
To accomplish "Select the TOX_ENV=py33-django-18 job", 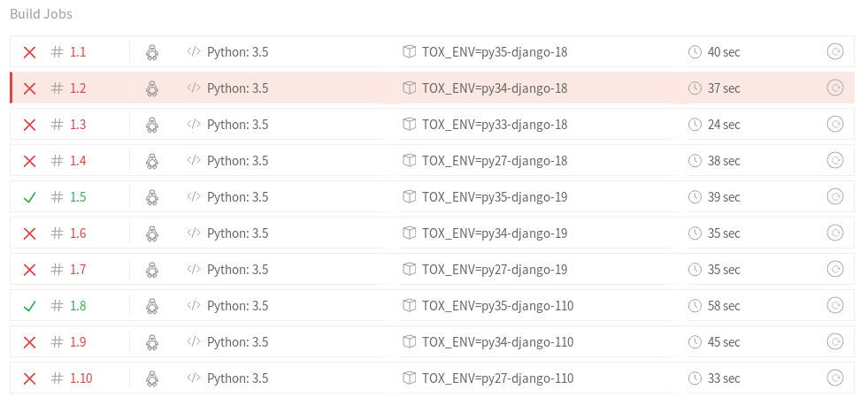I will coord(432,125).
